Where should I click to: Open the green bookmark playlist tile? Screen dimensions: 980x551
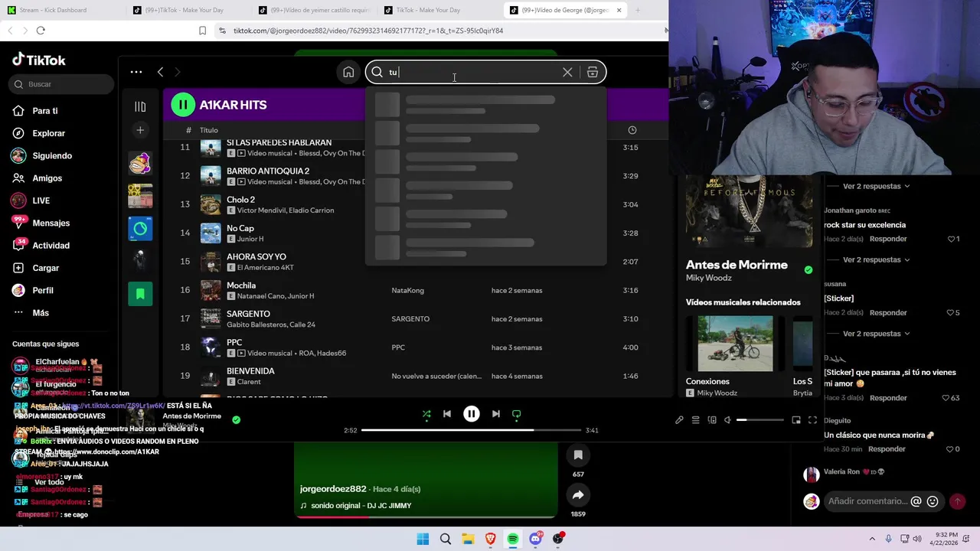coord(140,293)
